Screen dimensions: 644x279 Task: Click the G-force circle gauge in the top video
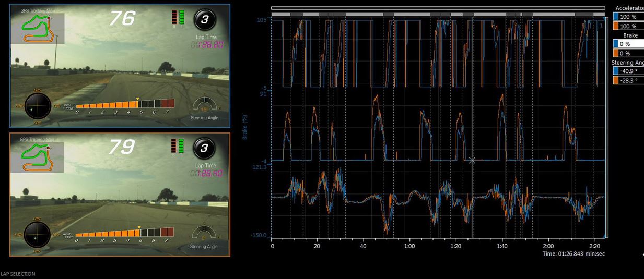[38, 106]
